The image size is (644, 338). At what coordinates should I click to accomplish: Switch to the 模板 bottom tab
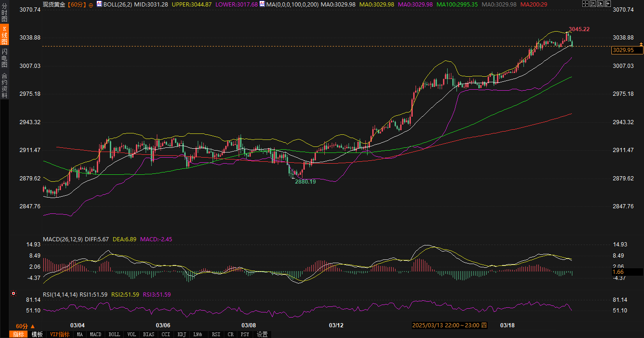coord(37,334)
